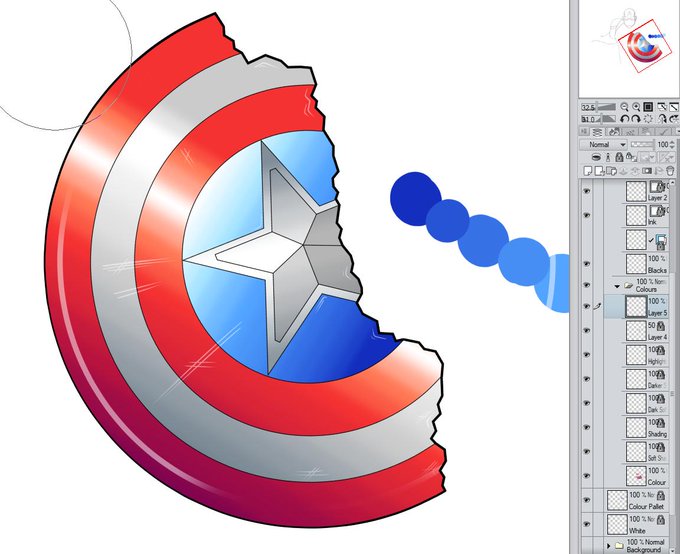This screenshot has height=554, width=680.
Task: Delete layer trash can icon
Action: (x=670, y=170)
